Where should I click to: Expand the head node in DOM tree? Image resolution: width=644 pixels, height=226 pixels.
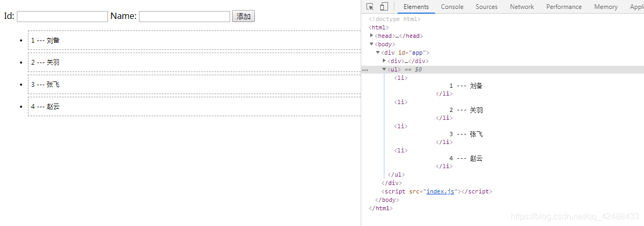pyautogui.click(x=372, y=36)
